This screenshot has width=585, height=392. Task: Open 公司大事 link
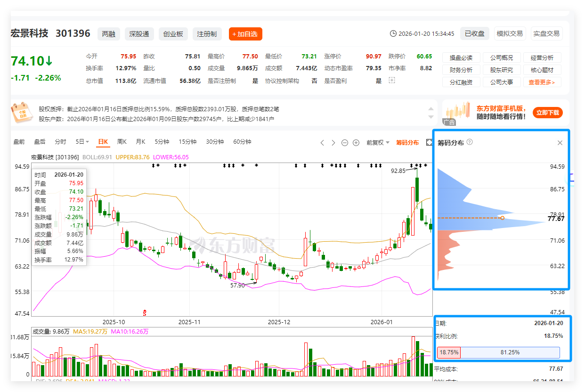pyautogui.click(x=502, y=82)
